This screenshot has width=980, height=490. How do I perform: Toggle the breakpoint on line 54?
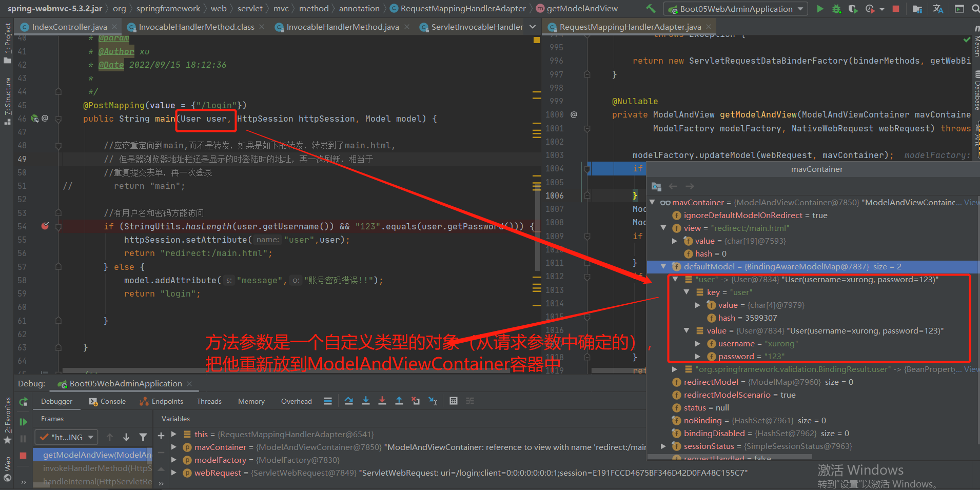[x=45, y=226]
